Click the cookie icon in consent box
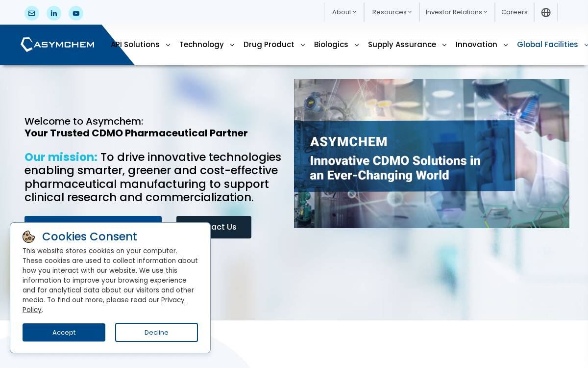This screenshot has height=368, width=588. point(29,237)
